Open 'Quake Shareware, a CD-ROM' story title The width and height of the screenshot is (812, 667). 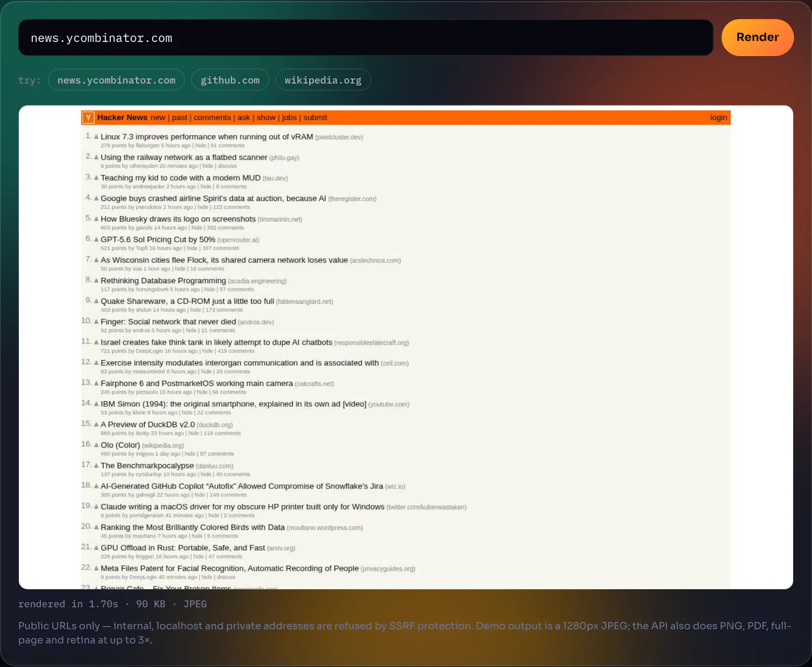[187, 301]
